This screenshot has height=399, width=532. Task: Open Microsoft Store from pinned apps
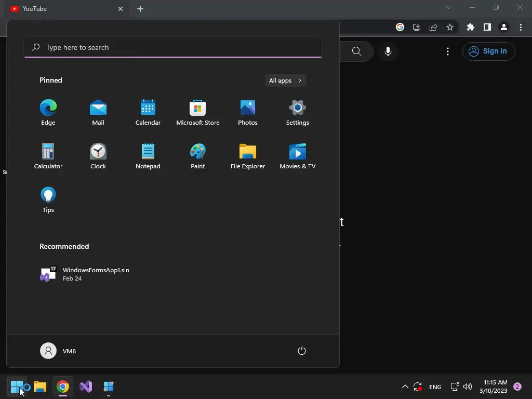198,113
